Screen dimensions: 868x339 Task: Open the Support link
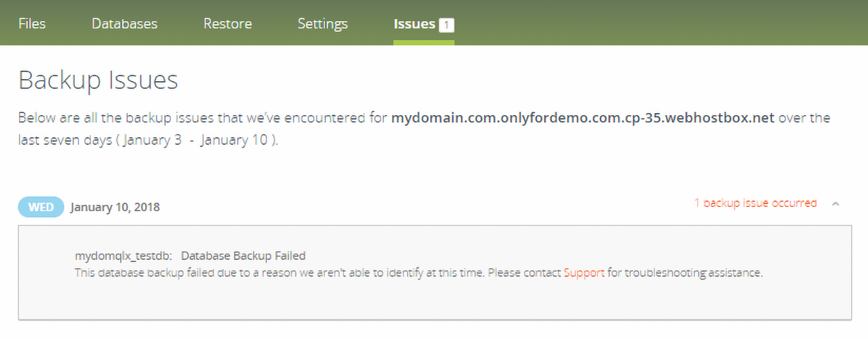584,273
